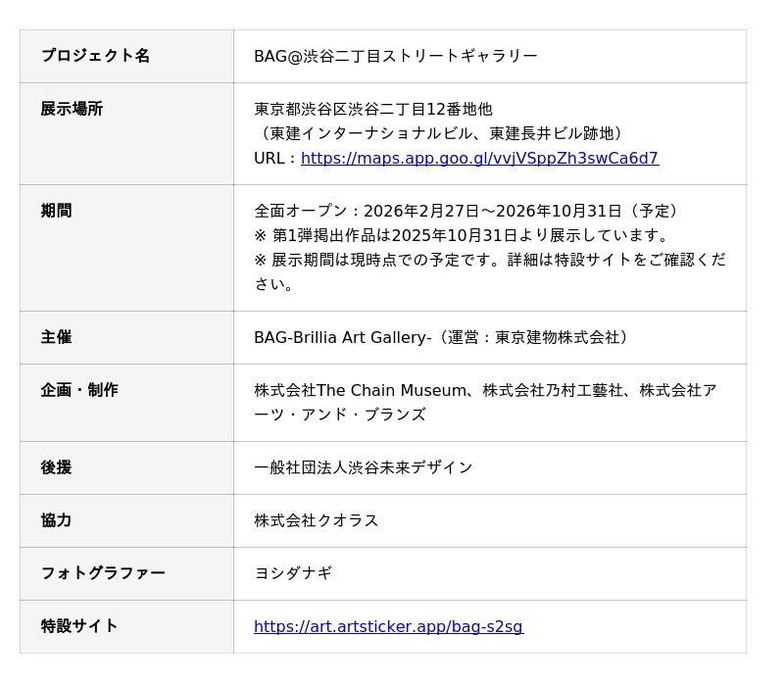Click the 第1弾掲出作品 note line
Image resolution: width=784 pixels, height=683 pixels.
point(462,235)
